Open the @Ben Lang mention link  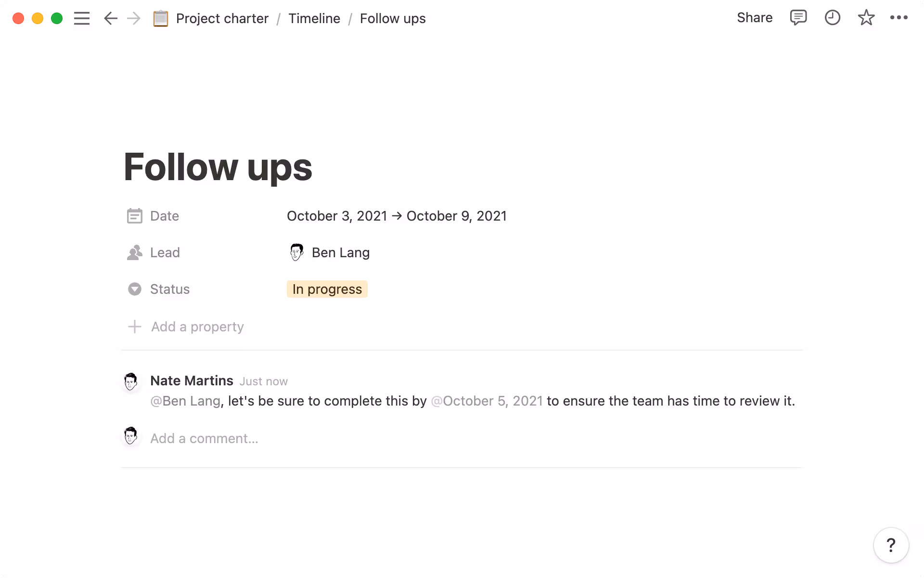tap(185, 401)
